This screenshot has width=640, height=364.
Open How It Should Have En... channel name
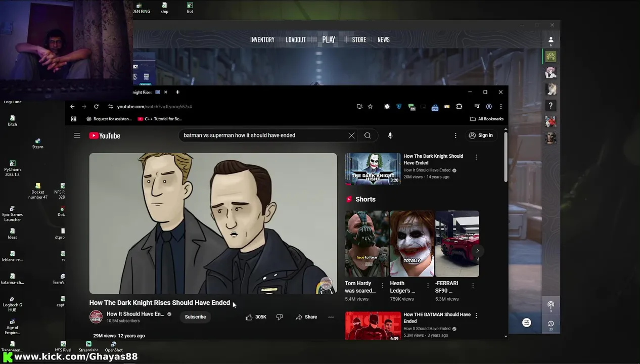(x=135, y=314)
